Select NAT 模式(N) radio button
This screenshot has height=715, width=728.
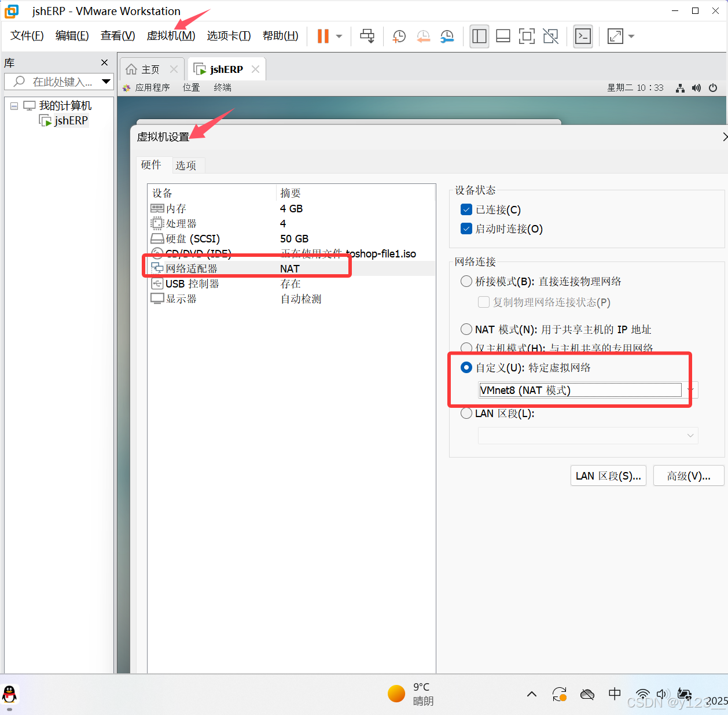coord(466,329)
